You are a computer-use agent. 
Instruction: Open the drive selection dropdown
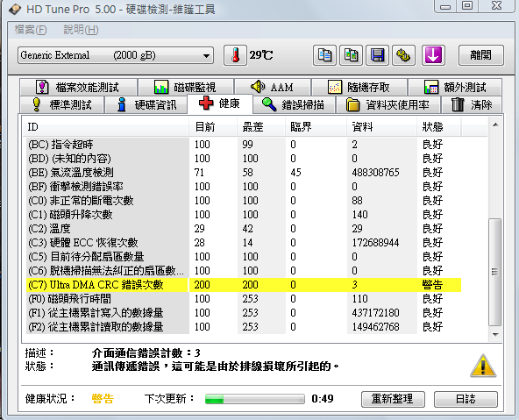coord(116,55)
